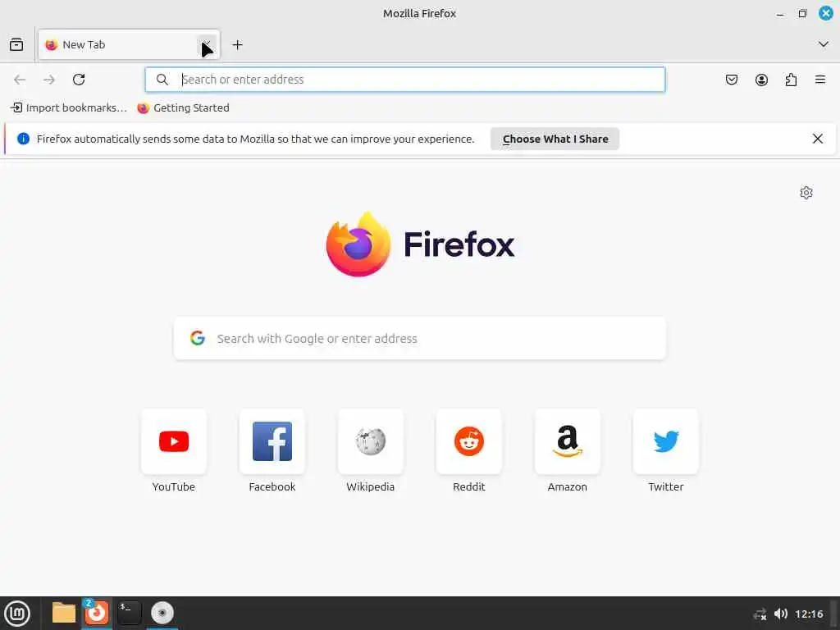Go back one page arrow
The image size is (840, 630).
20,80
